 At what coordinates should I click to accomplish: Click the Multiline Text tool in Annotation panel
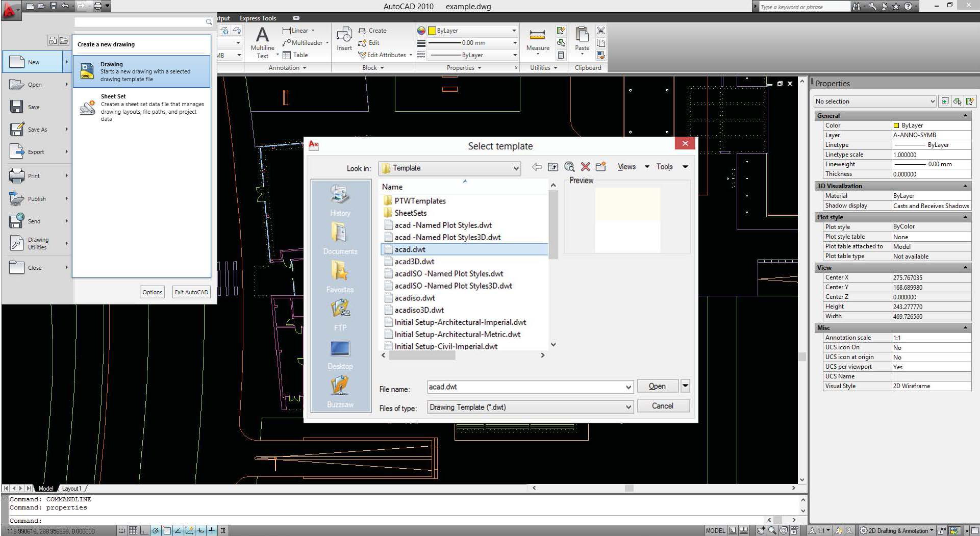(x=262, y=42)
